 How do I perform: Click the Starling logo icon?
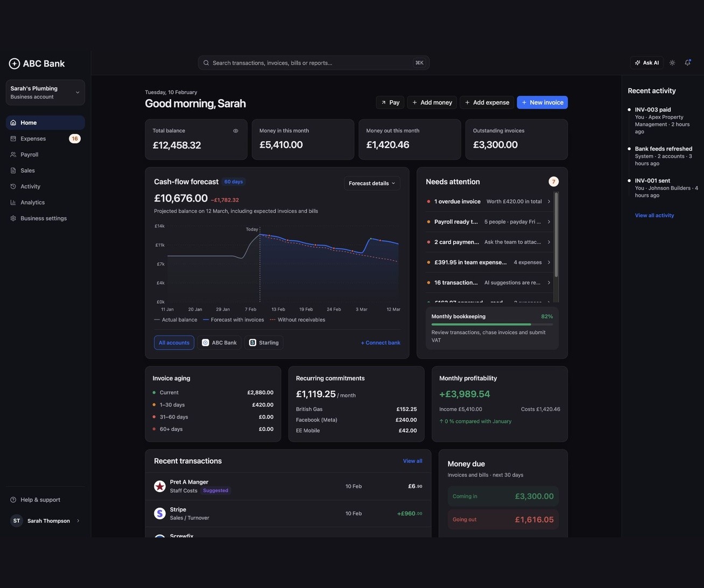tap(252, 342)
